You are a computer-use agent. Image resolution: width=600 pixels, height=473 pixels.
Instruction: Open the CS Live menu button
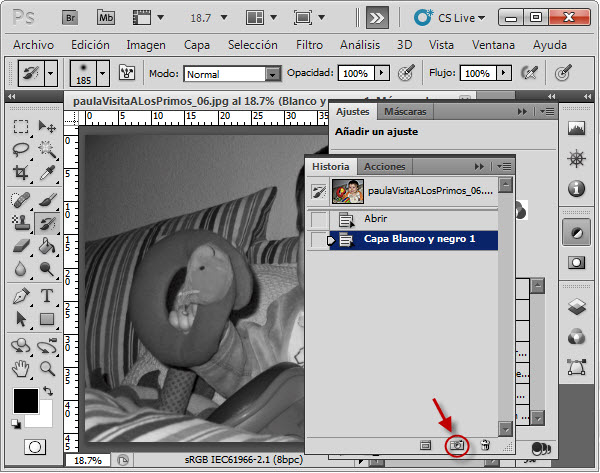tap(449, 18)
